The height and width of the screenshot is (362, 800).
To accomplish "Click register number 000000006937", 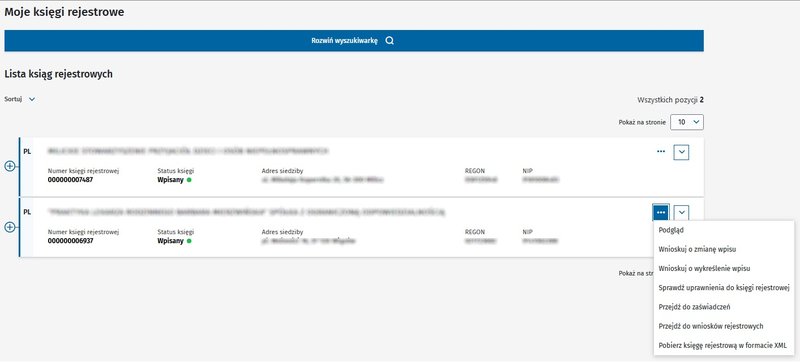I will (70, 241).
